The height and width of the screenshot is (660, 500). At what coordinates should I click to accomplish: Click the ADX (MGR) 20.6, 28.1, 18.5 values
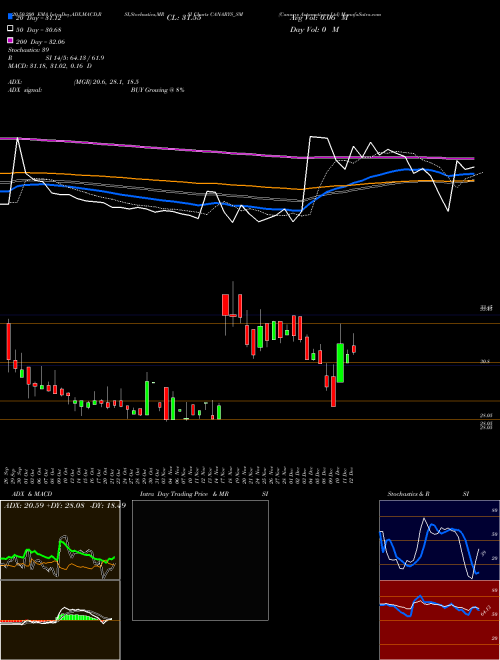(x=106, y=82)
